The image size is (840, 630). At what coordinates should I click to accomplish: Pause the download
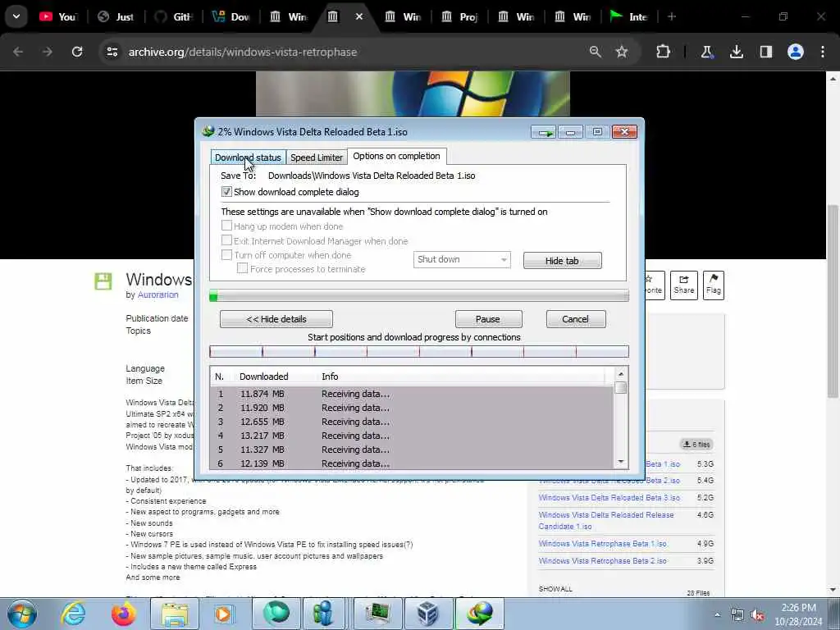[x=488, y=319]
